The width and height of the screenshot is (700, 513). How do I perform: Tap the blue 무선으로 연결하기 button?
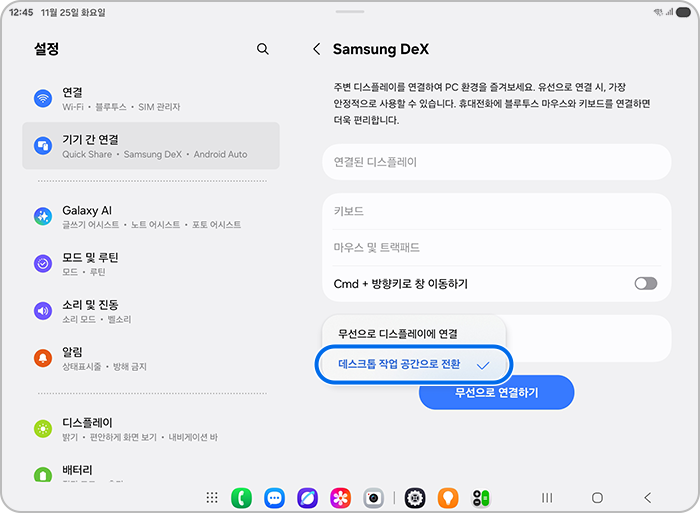click(496, 392)
